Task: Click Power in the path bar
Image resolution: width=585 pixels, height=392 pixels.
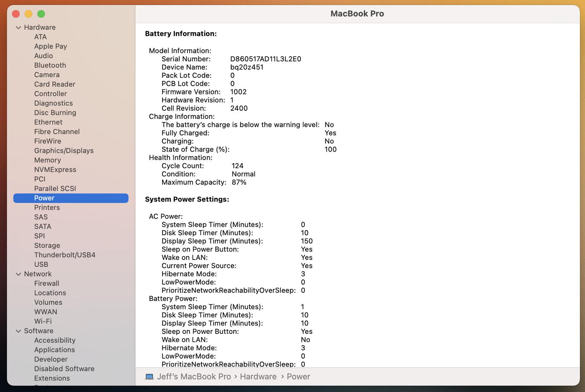Action: pos(299,376)
